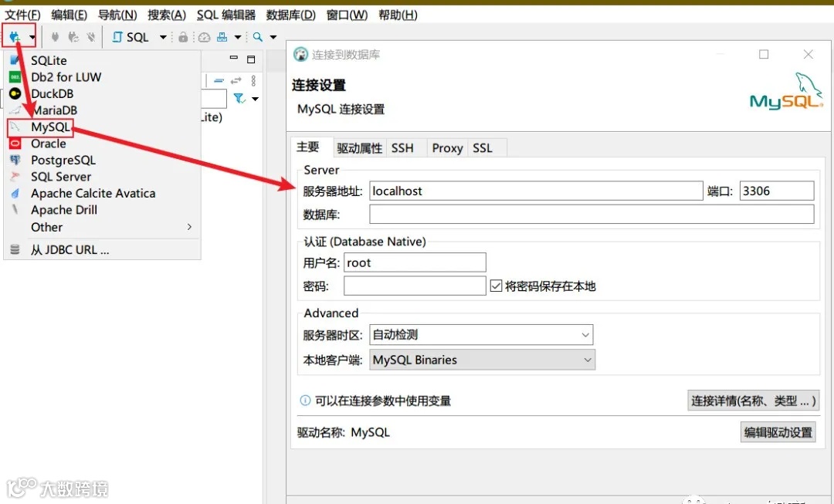Toggle link with editor arrows icon
The image size is (834, 504).
tap(236, 81)
